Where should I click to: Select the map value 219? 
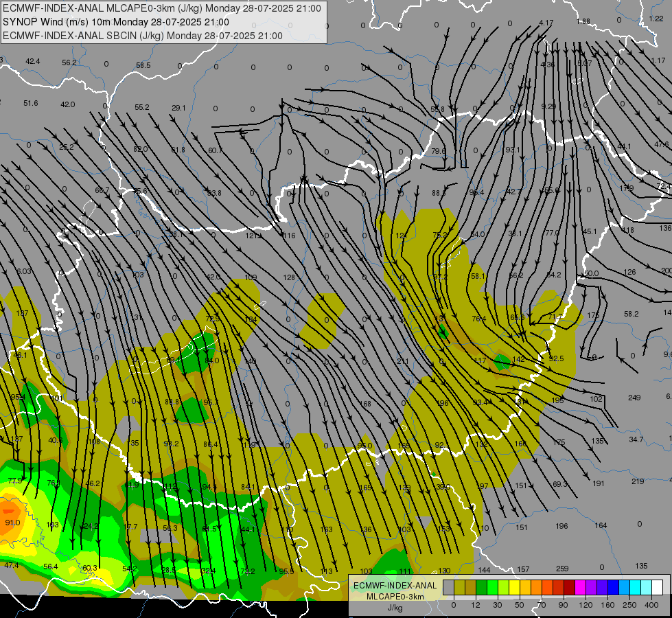(x=638, y=481)
